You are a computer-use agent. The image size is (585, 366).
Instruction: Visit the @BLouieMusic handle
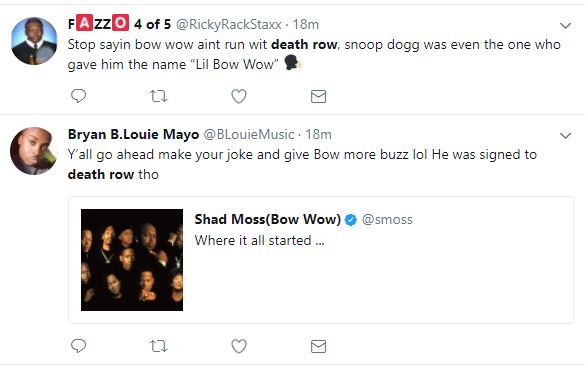pos(248,134)
